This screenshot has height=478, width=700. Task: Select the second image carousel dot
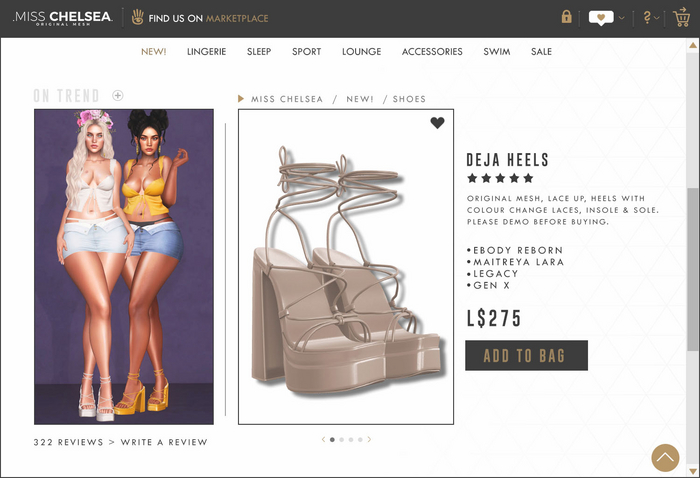pos(342,440)
